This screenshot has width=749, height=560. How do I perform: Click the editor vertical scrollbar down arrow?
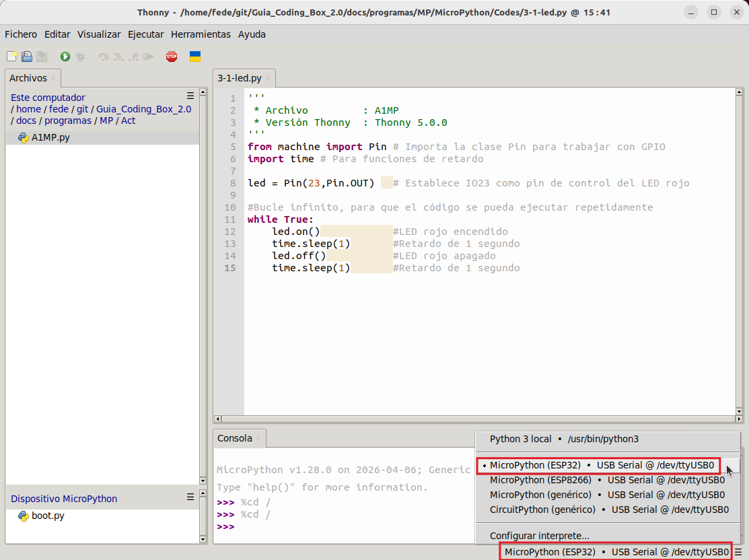(739, 411)
